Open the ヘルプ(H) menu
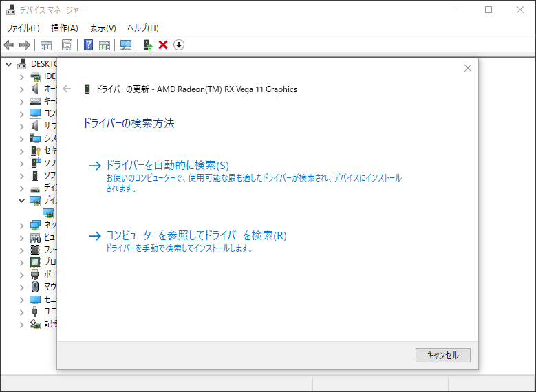Image resolution: width=536 pixels, height=392 pixels. pyautogui.click(x=143, y=28)
